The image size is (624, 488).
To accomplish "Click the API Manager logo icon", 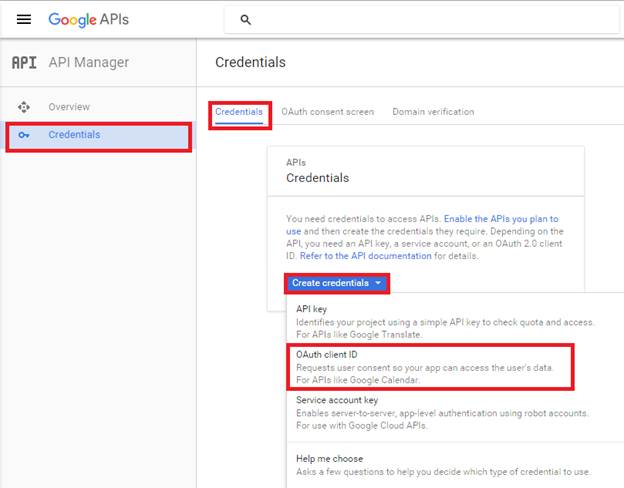I will (24, 62).
